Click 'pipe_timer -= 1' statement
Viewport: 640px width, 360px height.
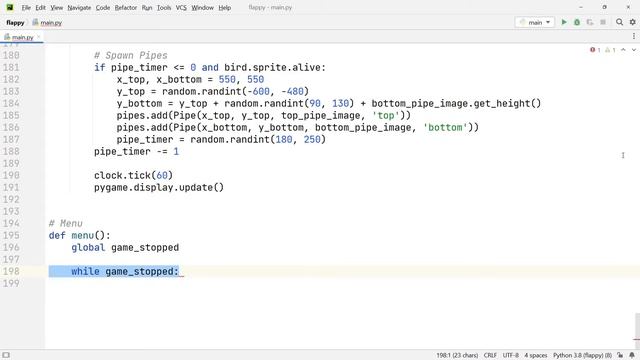tap(136, 151)
